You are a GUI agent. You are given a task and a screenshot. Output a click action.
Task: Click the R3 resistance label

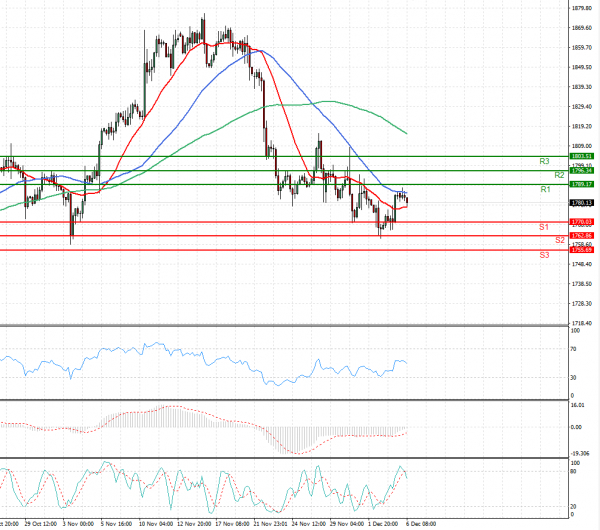[544, 161]
